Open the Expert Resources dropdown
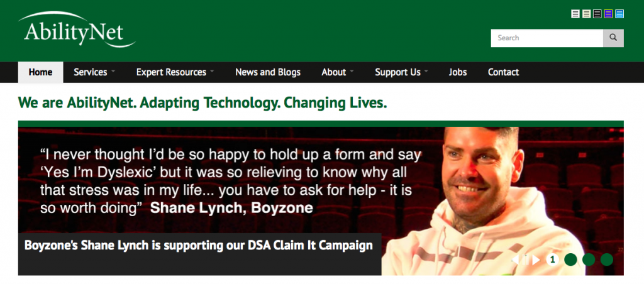Screen dimensions: 644x284 coord(175,72)
